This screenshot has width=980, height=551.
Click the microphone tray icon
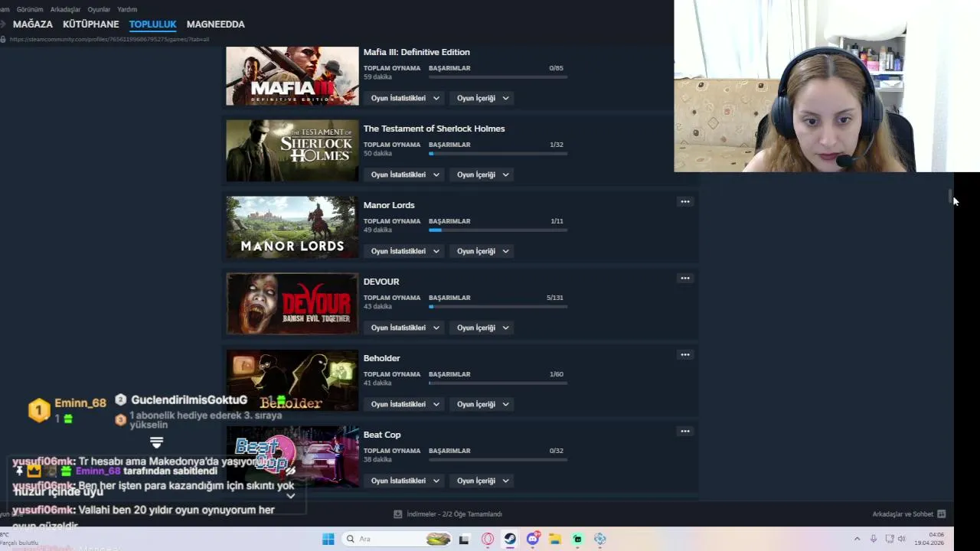[873, 539]
